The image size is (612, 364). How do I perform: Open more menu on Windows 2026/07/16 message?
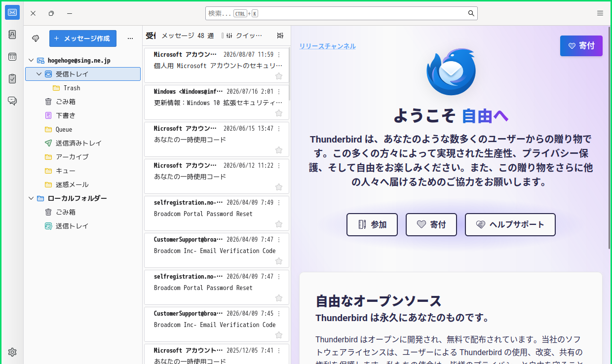279,92
